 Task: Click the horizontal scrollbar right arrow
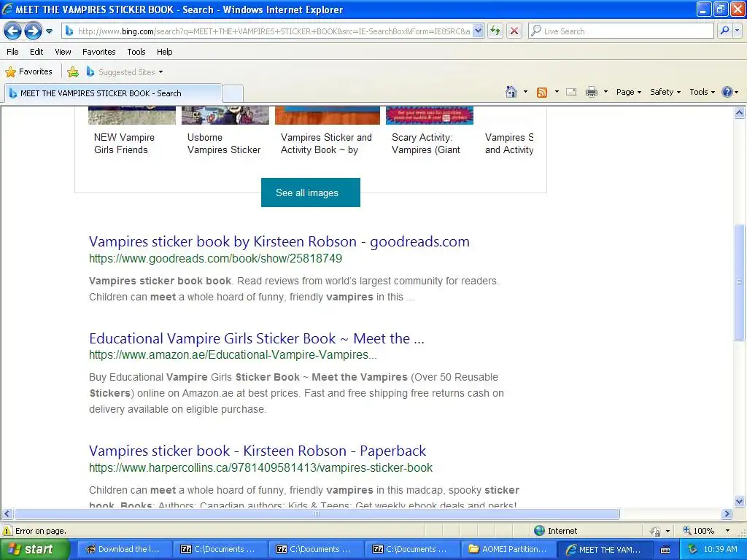pyautogui.click(x=727, y=514)
